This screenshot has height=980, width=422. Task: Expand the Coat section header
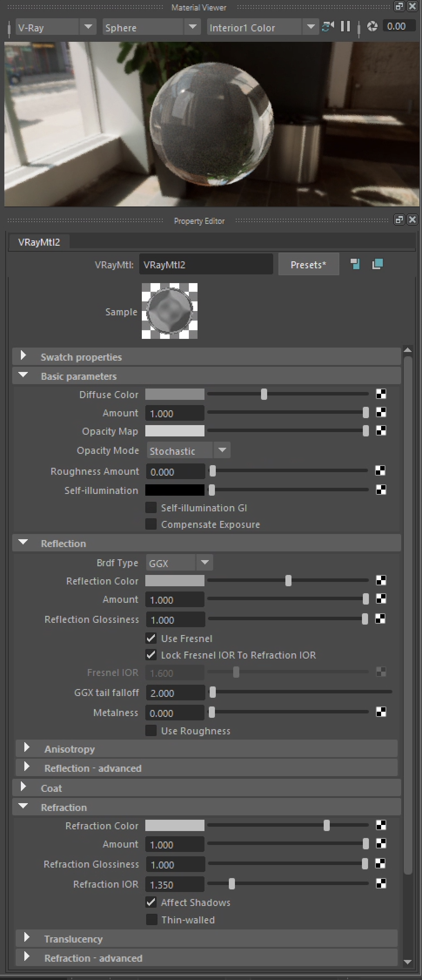coord(51,788)
